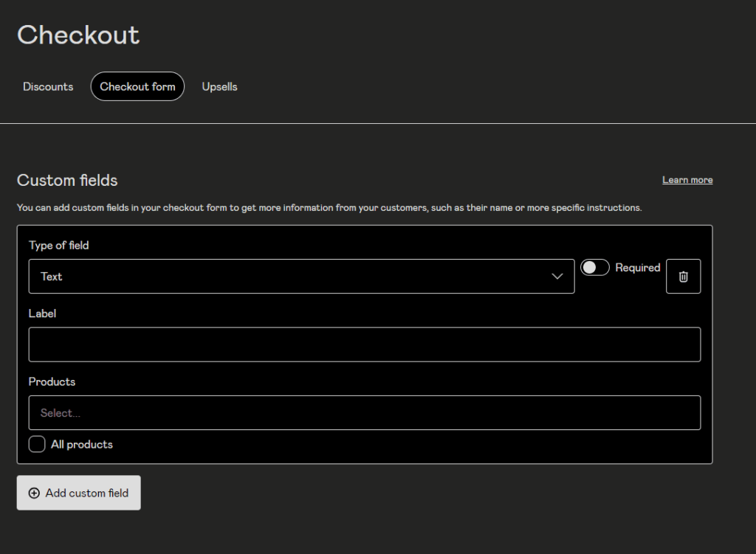Select the Checkout form tab
This screenshot has height=554, width=756.
tap(137, 86)
